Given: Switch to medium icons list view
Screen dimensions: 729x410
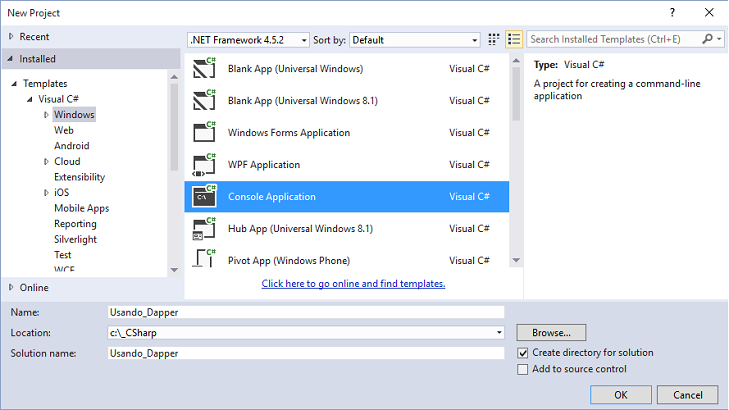Looking at the screenshot, I should (514, 40).
